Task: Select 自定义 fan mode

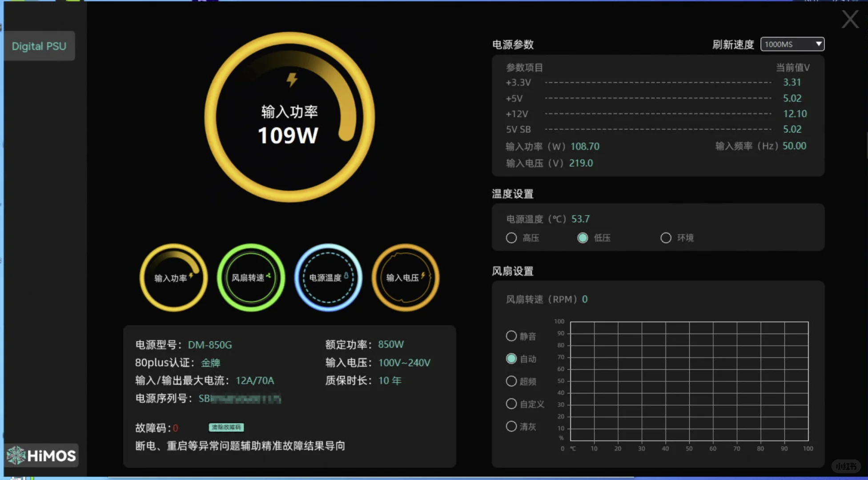Action: (511, 404)
